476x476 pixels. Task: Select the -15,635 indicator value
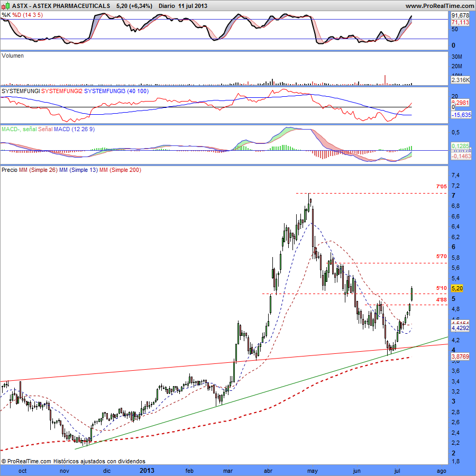click(x=461, y=115)
